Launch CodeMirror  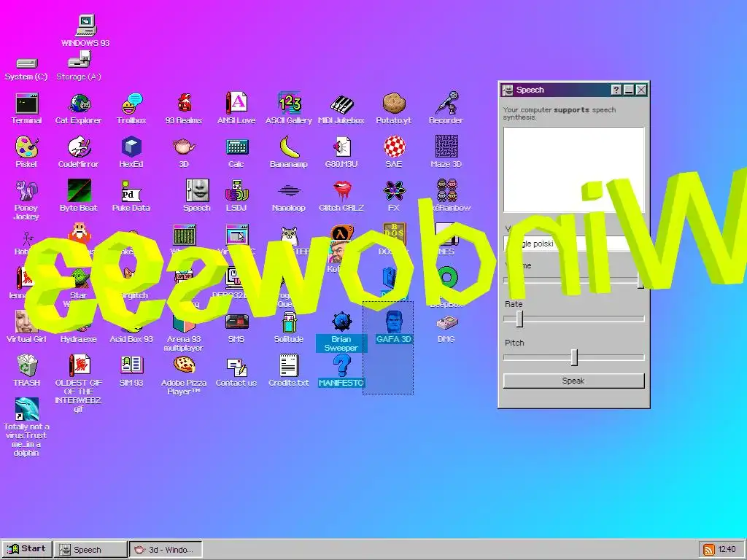(x=79, y=152)
